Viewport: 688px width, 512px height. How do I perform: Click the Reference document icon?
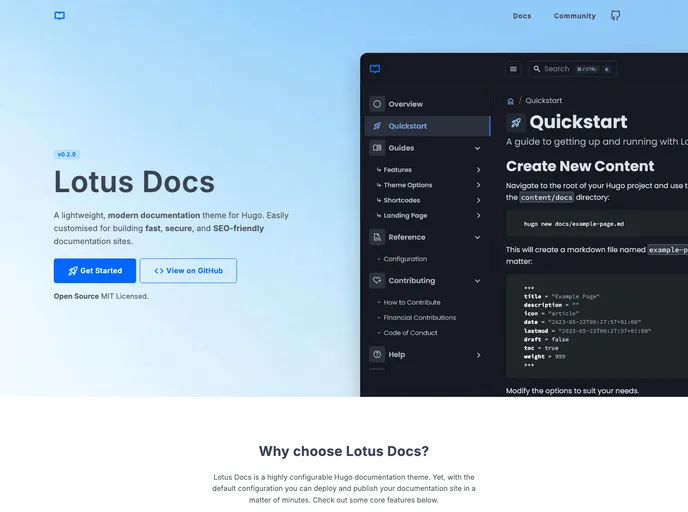coord(377,237)
